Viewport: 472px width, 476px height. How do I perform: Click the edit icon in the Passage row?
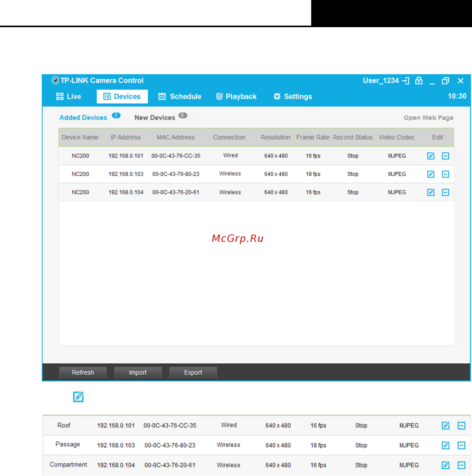pos(446,445)
